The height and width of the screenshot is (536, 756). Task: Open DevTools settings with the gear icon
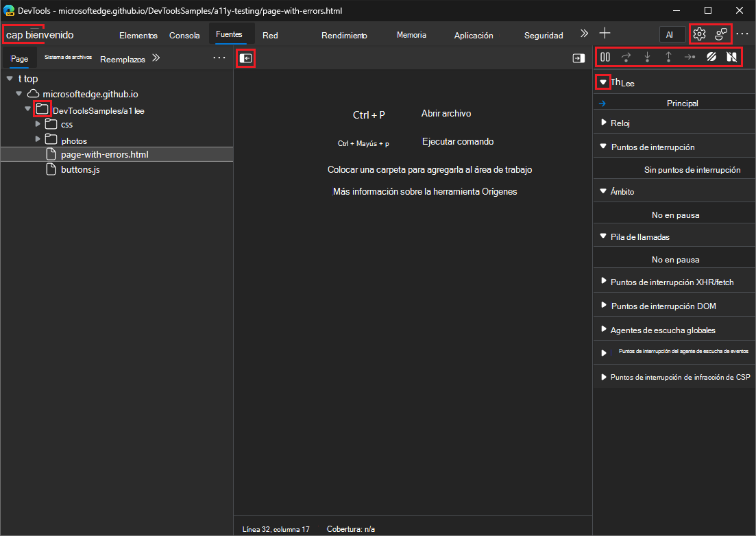click(x=698, y=33)
